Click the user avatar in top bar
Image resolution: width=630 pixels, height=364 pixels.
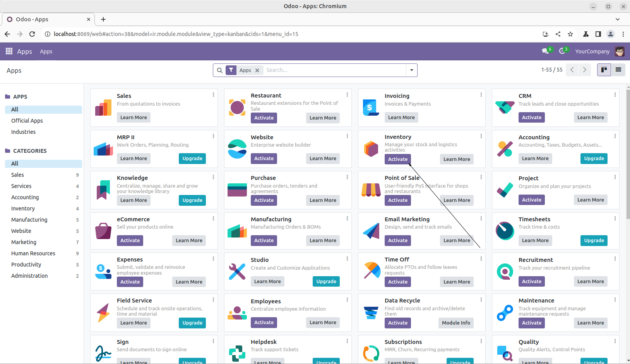point(620,51)
